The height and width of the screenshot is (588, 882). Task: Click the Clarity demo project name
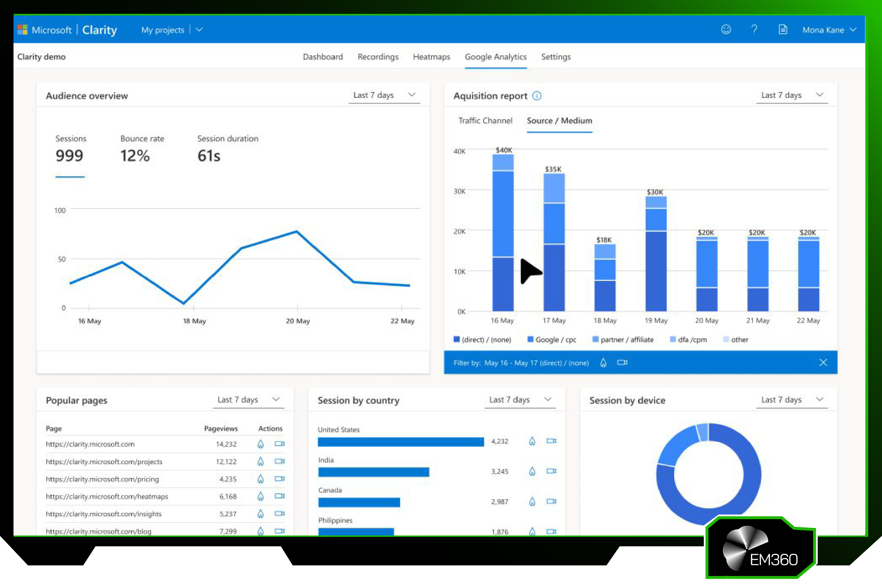tap(41, 57)
